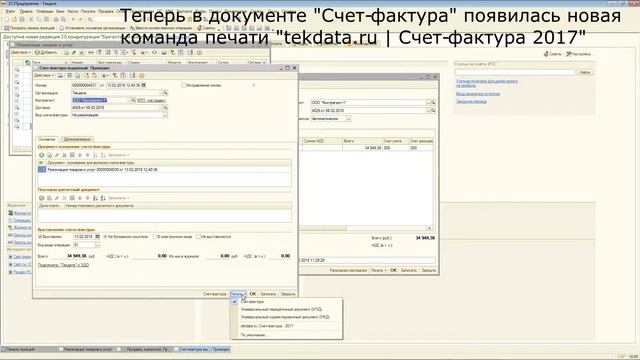This screenshot has height=360, width=640.
Task: Open Ввод начальных остатков link
Action: coord(478,94)
